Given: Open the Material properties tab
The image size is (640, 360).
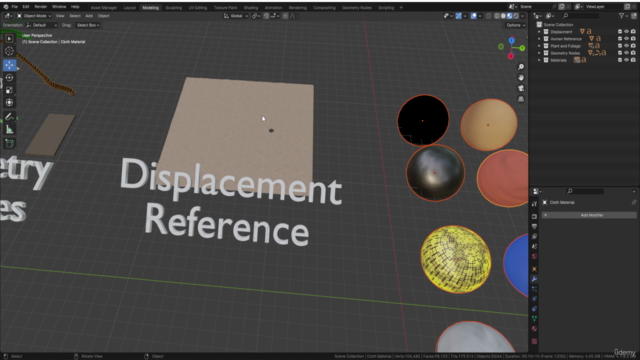Looking at the screenshot, I should coord(534,329).
